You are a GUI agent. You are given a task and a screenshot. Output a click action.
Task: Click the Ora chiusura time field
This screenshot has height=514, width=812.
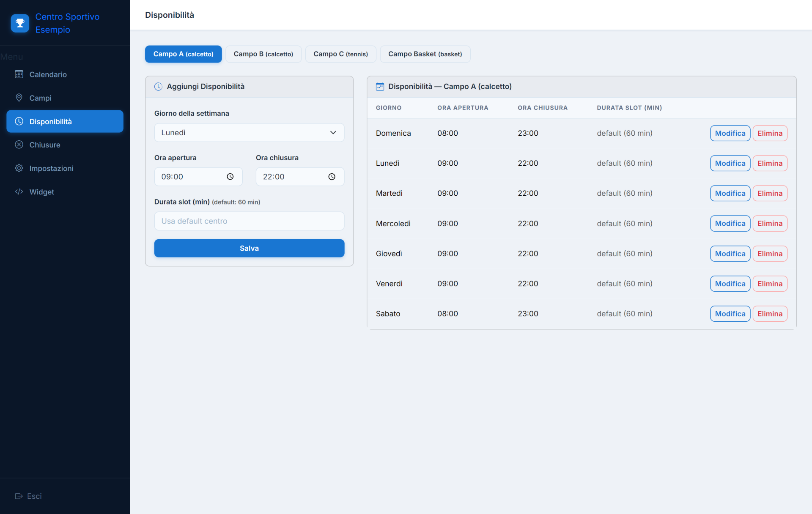click(x=300, y=177)
